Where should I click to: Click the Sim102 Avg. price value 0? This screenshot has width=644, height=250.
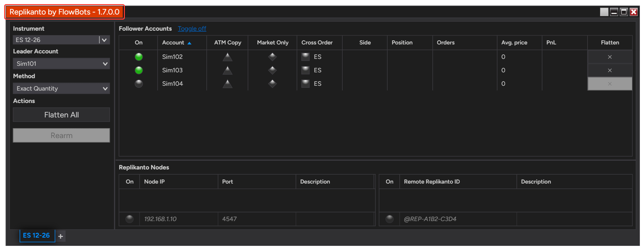click(503, 57)
